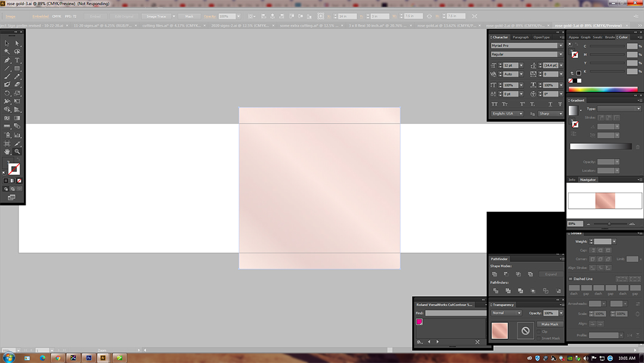Click the Crop pathfinder icon
This screenshot has width=644, height=363.
coord(533,291)
